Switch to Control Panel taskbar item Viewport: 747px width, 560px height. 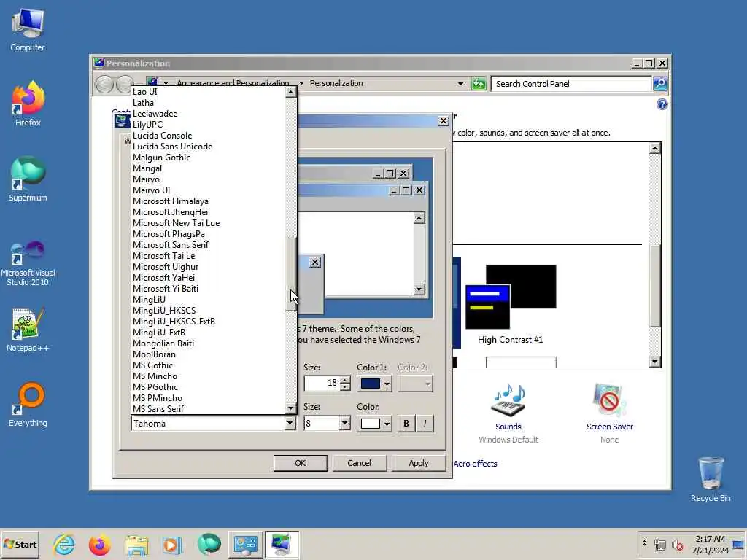(x=245, y=544)
